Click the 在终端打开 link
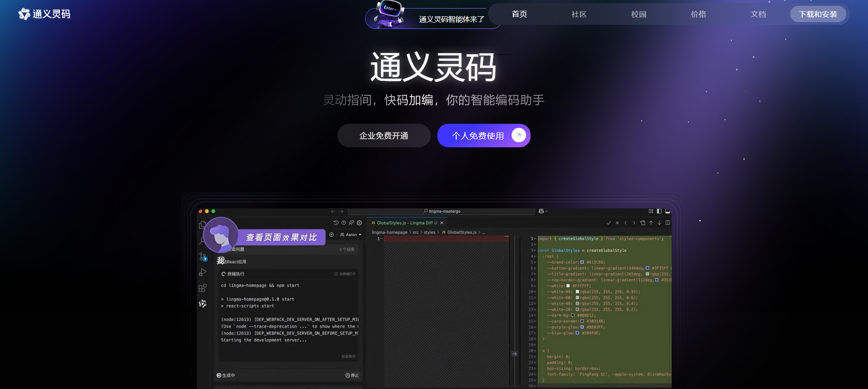 [345, 274]
